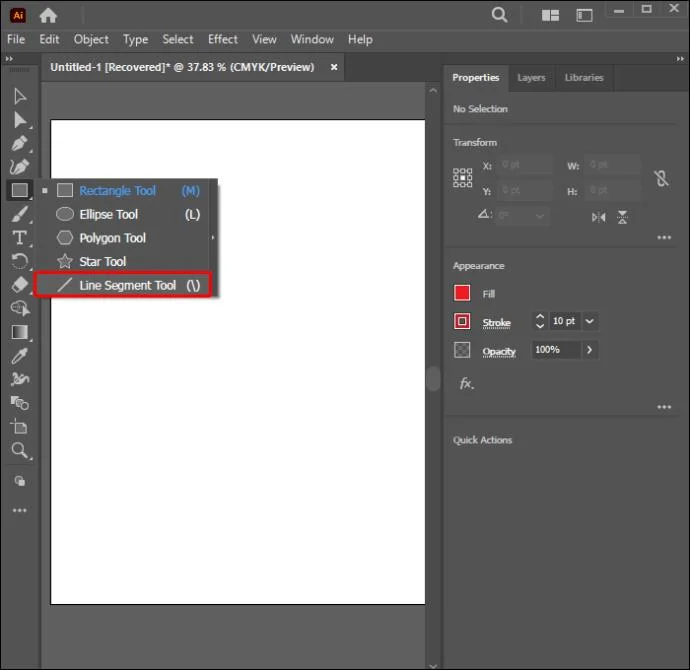The height and width of the screenshot is (670, 690).
Task: Select the Direct Selection tool
Action: tap(19, 120)
